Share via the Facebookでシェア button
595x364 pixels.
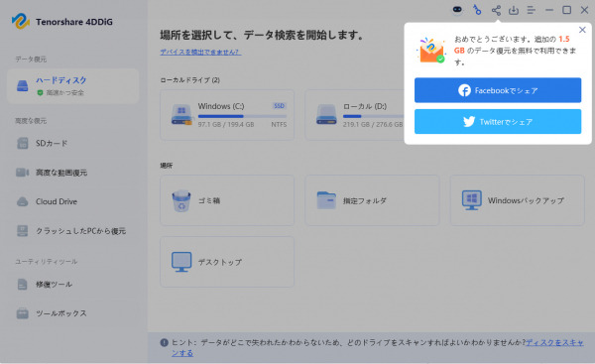pyautogui.click(x=498, y=90)
